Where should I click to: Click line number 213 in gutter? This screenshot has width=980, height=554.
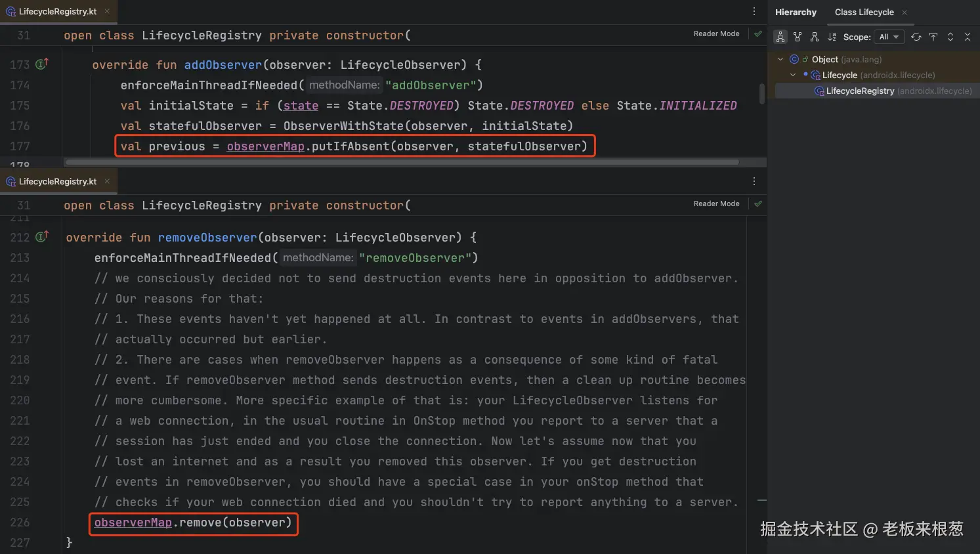pyautogui.click(x=20, y=257)
